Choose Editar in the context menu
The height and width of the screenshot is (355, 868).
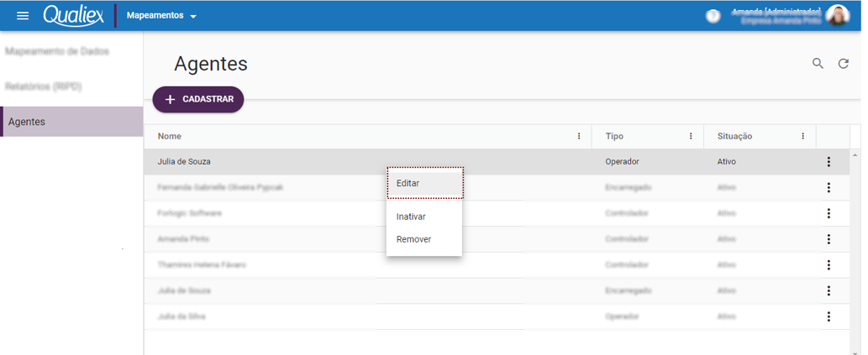tap(425, 183)
